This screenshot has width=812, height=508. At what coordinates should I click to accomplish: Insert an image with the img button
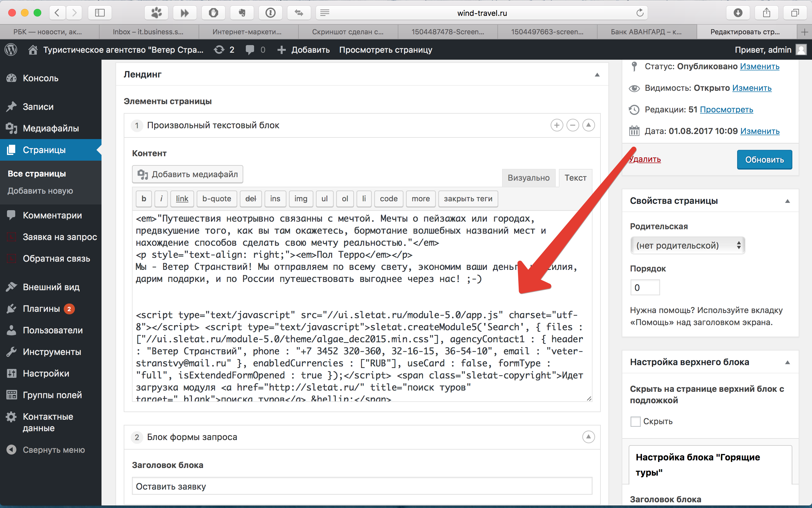point(301,199)
